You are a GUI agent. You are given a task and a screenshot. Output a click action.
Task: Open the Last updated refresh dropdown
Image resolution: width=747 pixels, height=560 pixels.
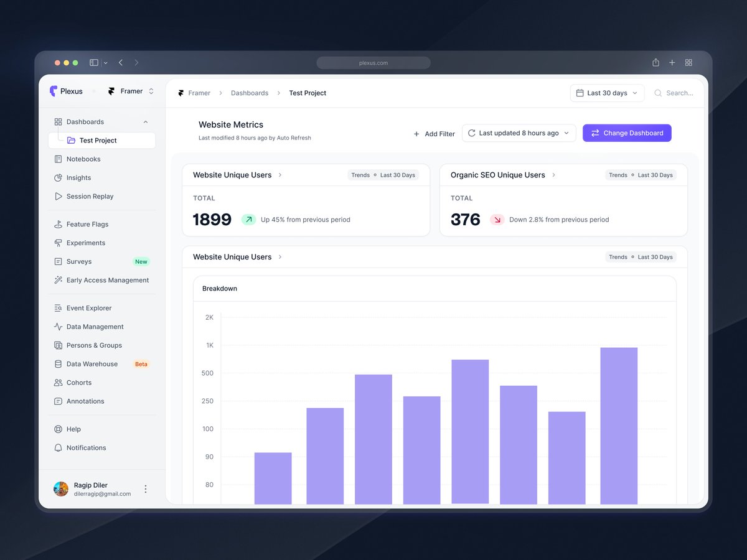pyautogui.click(x=519, y=133)
